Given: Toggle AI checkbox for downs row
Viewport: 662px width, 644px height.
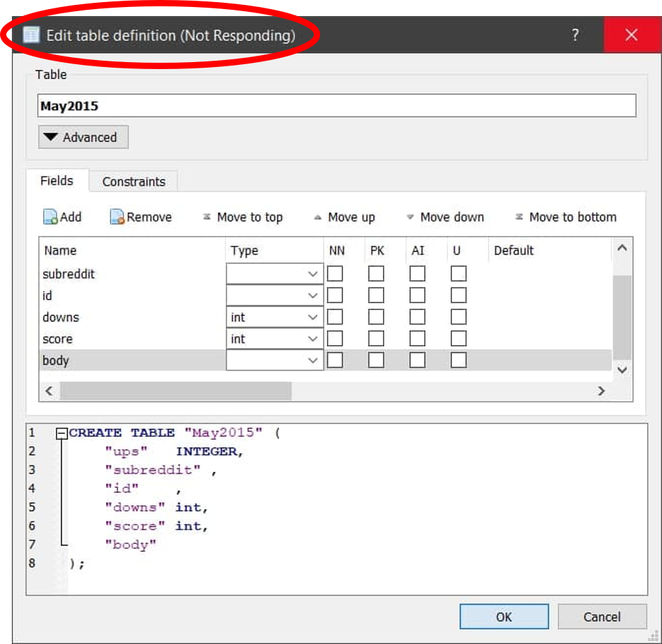Looking at the screenshot, I should pos(418,317).
